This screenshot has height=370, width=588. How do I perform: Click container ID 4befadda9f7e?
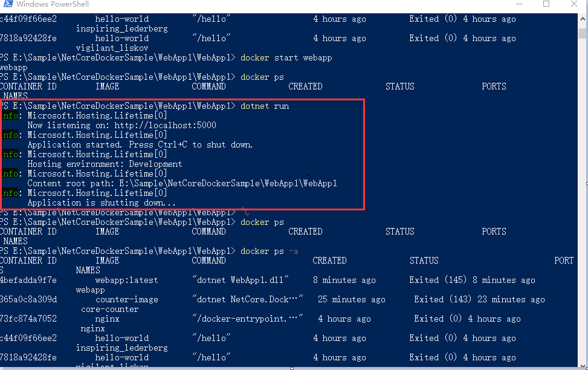[28, 280]
